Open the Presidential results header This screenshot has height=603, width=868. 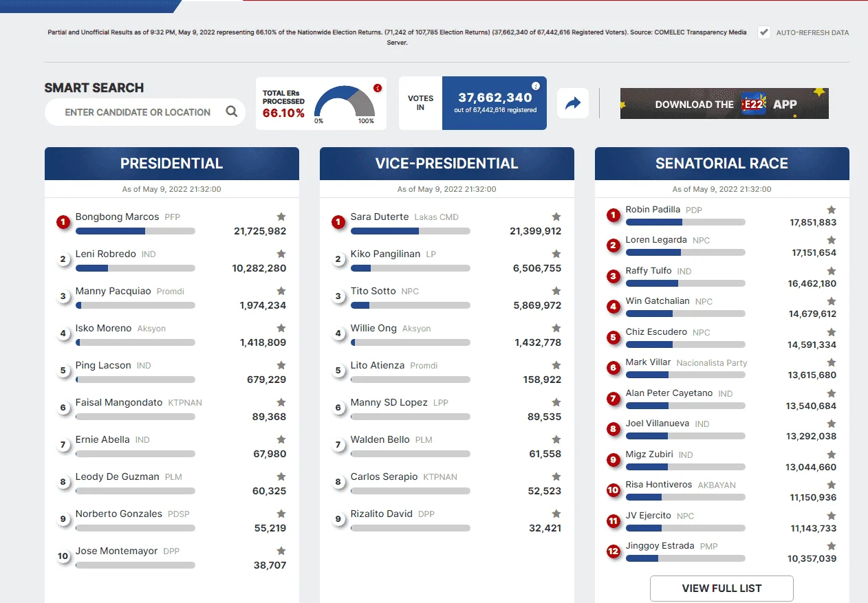pos(172,164)
